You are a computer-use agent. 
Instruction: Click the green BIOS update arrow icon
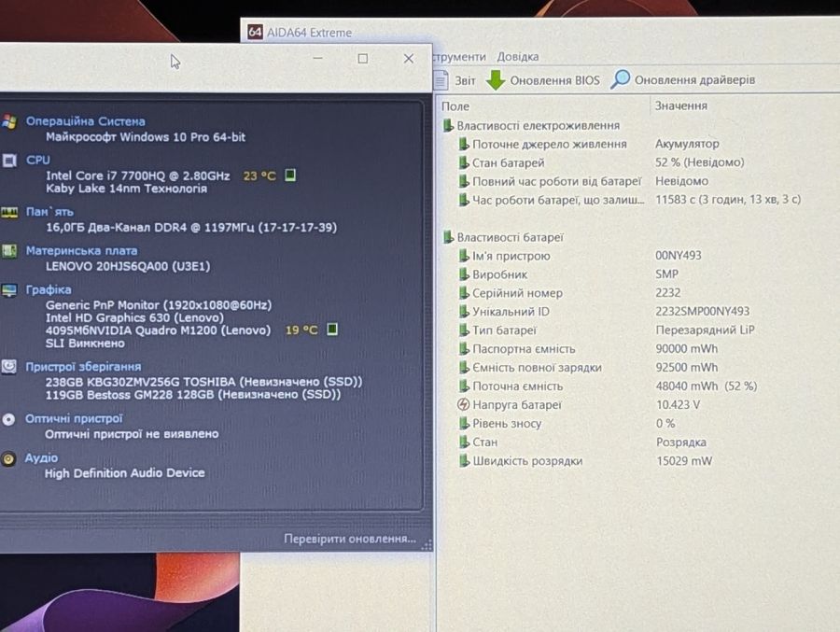pyautogui.click(x=496, y=80)
